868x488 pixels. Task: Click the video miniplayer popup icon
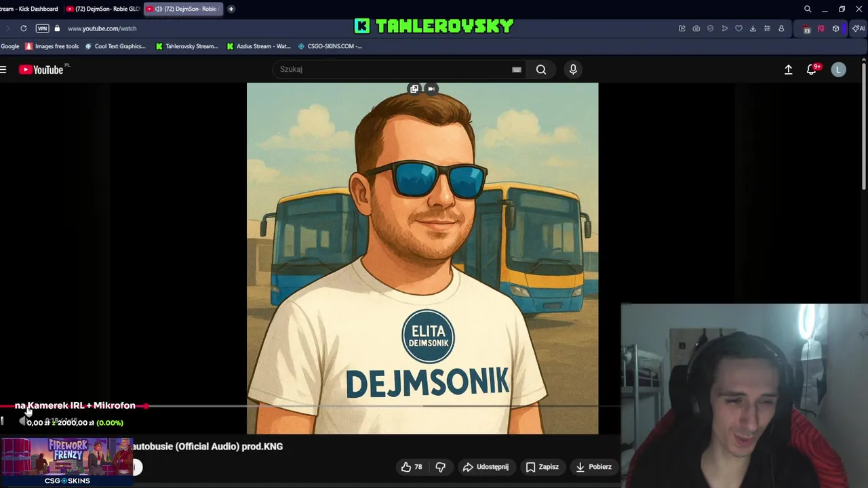click(414, 89)
